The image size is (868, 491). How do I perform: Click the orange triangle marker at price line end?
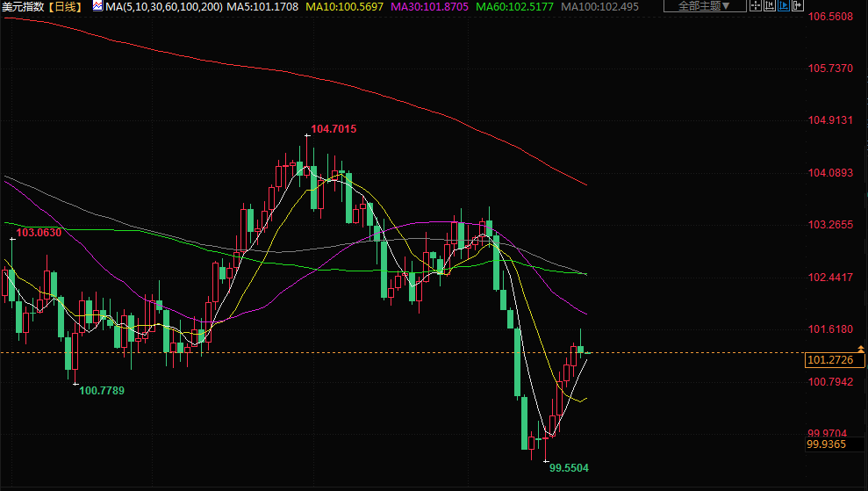861,349
